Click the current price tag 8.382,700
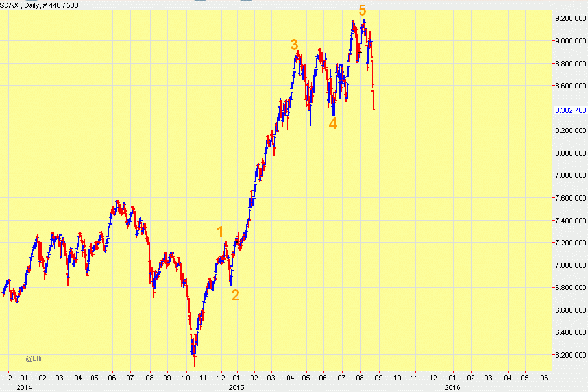The width and height of the screenshot is (588, 392). [x=570, y=111]
